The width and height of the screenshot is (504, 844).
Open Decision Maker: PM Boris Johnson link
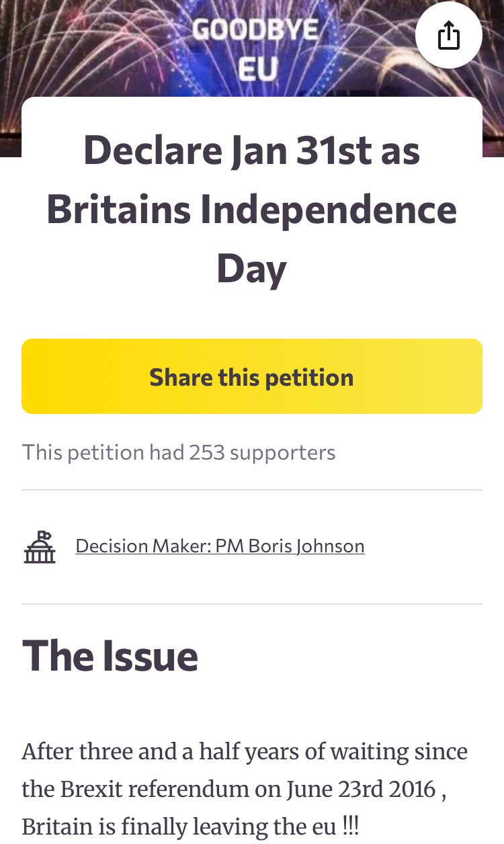(220, 546)
